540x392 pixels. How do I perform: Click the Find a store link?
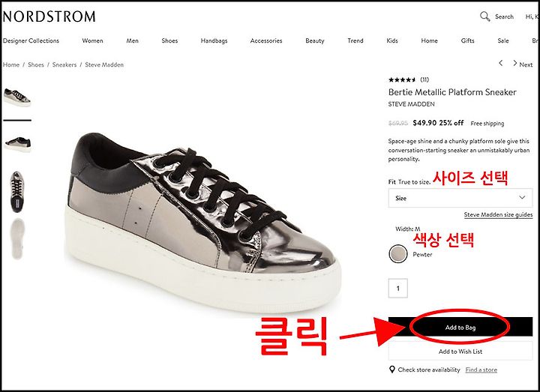pyautogui.click(x=481, y=370)
